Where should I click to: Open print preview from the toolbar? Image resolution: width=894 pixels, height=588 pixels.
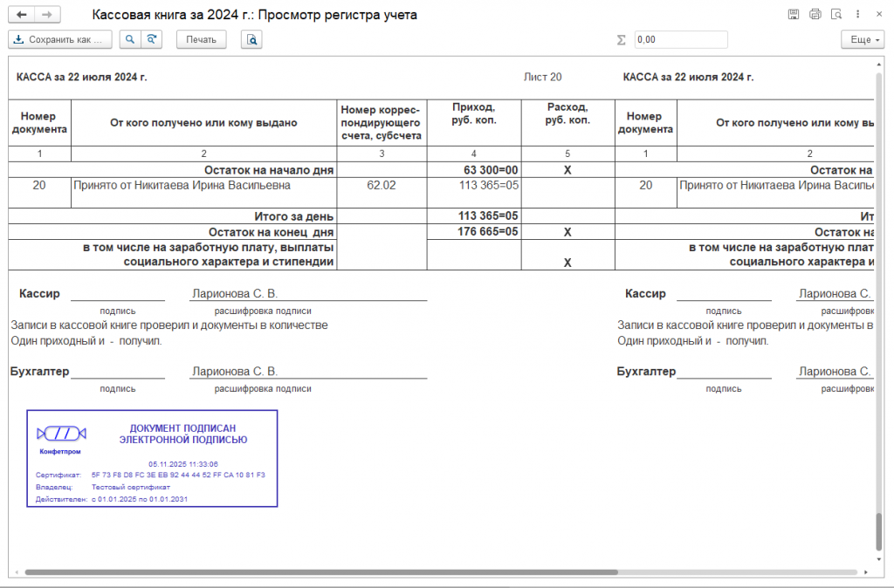pyautogui.click(x=251, y=40)
